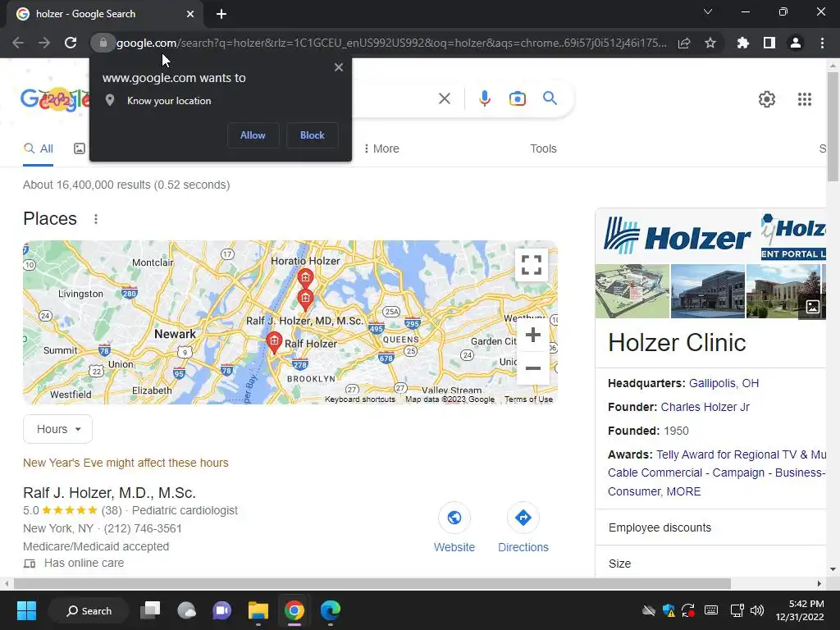Open Google quick settings gear
The image size is (840, 630).
pos(767,99)
